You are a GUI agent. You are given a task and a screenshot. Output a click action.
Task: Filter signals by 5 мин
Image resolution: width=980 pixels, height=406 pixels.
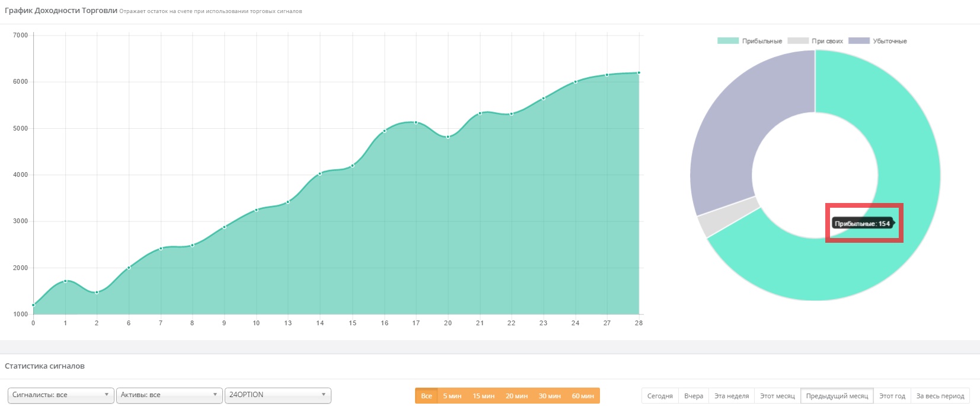coord(452,396)
